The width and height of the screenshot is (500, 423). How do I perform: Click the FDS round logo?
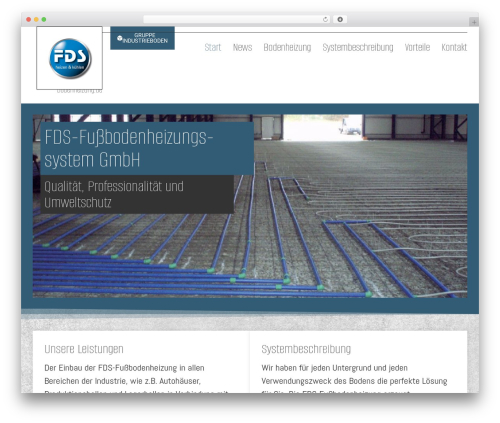point(70,59)
